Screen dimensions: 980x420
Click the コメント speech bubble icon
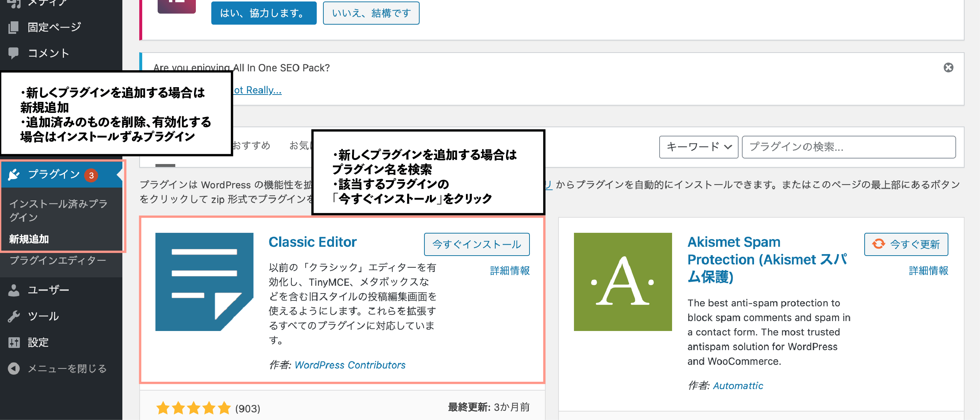point(14,53)
